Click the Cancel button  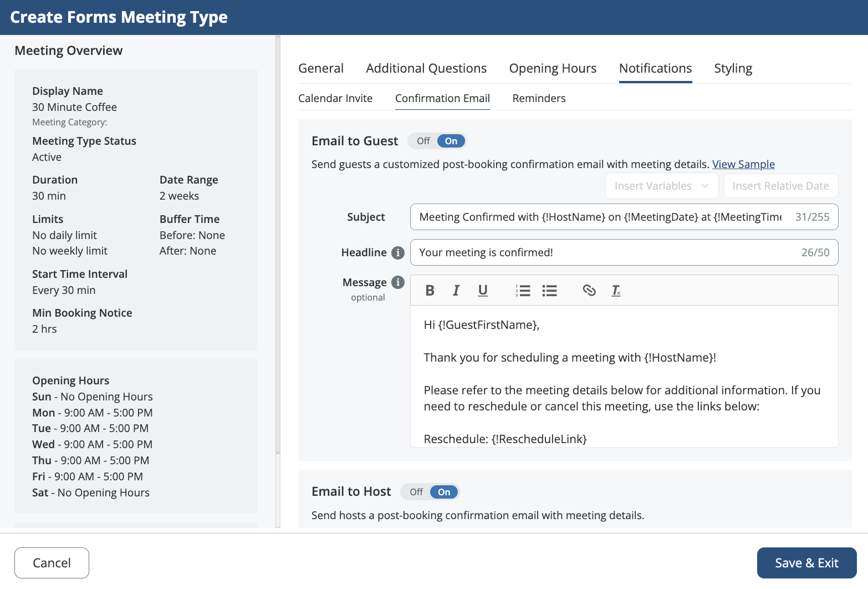52,563
